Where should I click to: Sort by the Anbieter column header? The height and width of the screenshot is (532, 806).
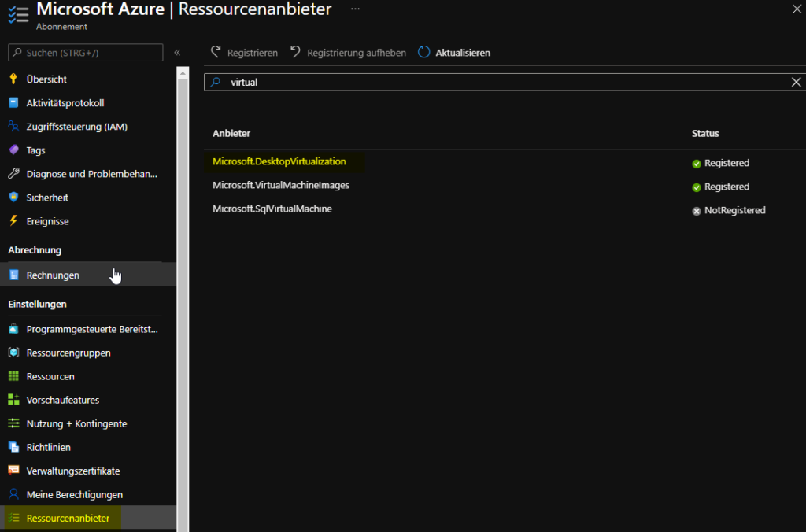click(x=231, y=133)
